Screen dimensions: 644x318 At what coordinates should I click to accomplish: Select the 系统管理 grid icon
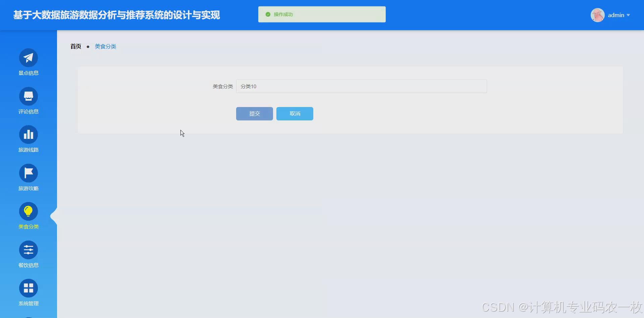coord(29,288)
